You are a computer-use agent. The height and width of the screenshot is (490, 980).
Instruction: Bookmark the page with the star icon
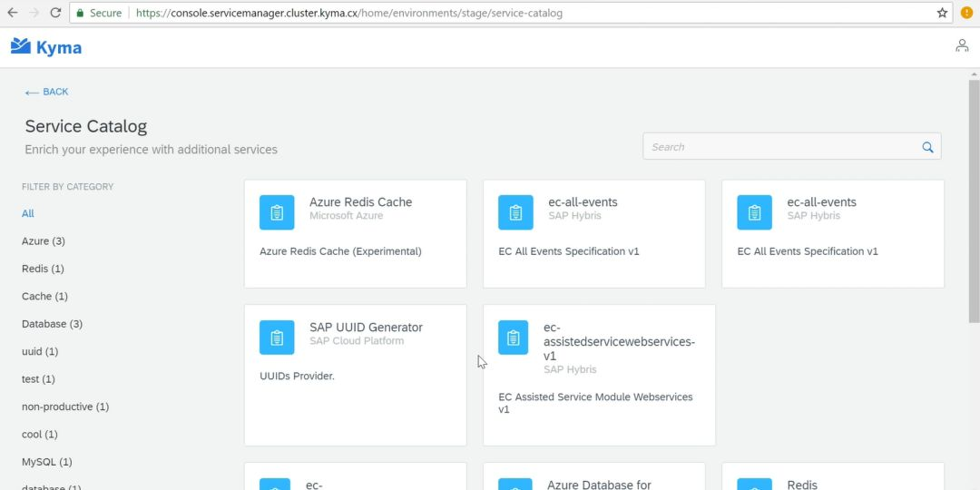pyautogui.click(x=942, y=13)
